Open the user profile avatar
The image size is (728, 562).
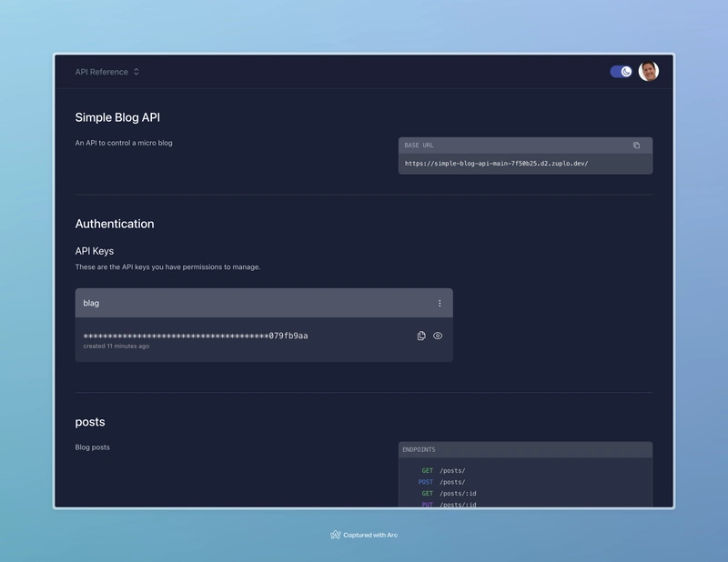coord(649,72)
